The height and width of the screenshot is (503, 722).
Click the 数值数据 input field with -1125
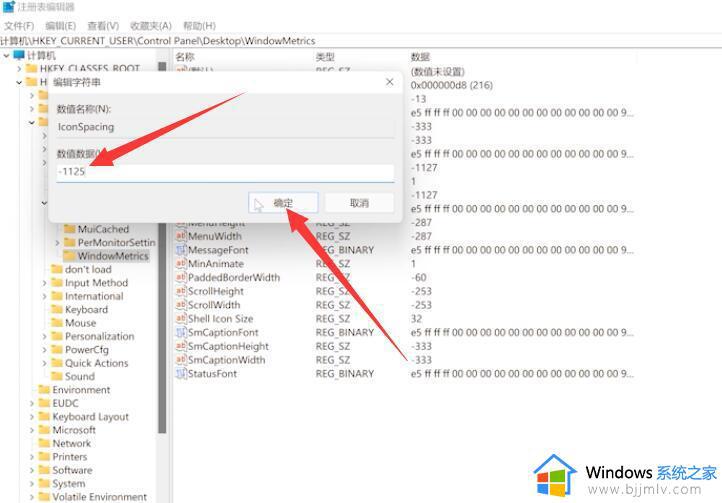tap(225, 172)
